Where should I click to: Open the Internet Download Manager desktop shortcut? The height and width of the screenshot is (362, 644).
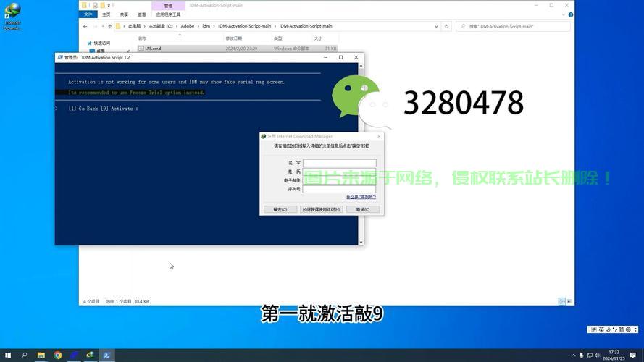tap(12, 17)
